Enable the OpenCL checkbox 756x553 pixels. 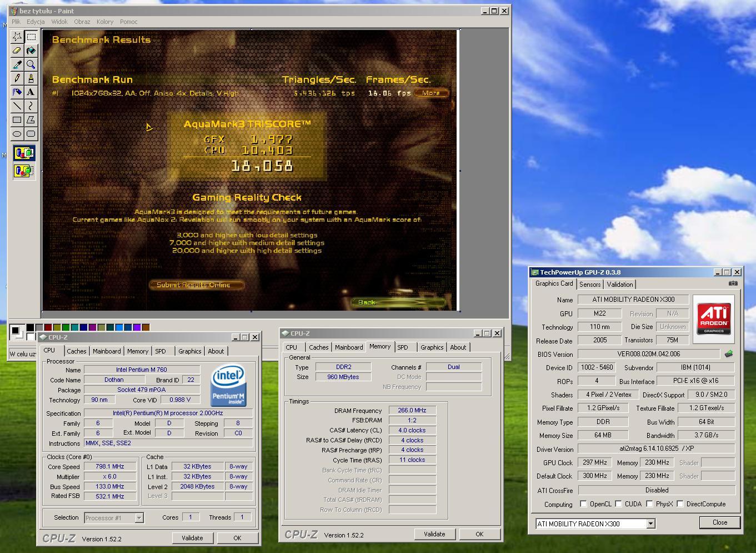(x=583, y=504)
